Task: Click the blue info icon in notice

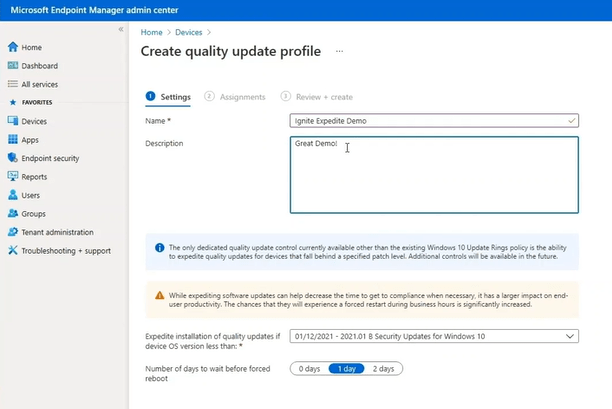Action: pyautogui.click(x=160, y=248)
